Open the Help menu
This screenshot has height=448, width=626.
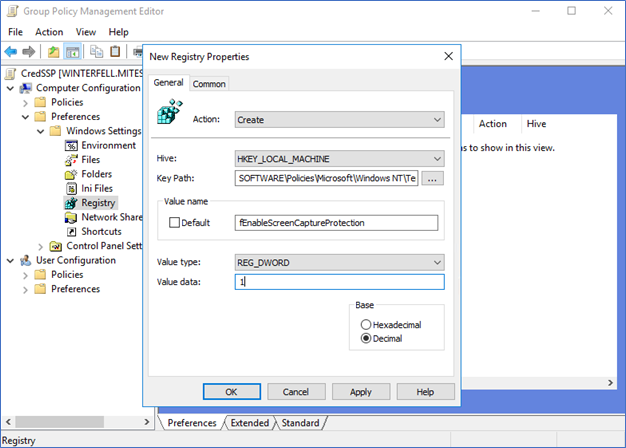click(119, 32)
